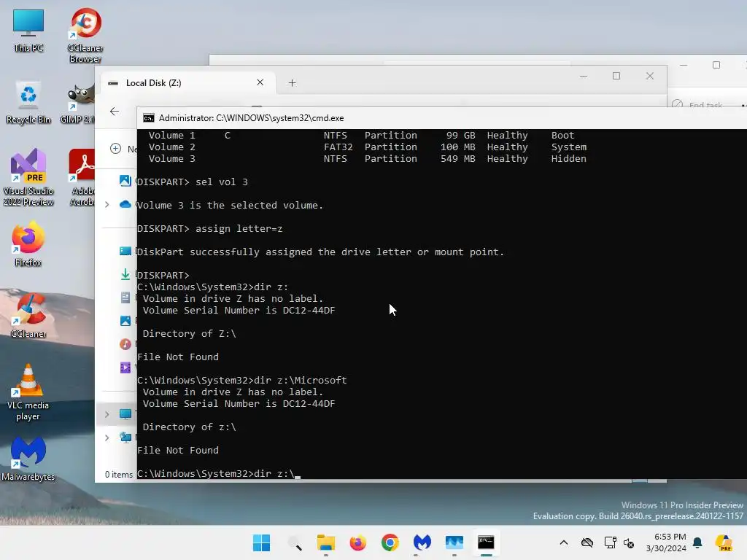
Task: Open Music in the Explorer sidebar
Action: click(x=125, y=344)
